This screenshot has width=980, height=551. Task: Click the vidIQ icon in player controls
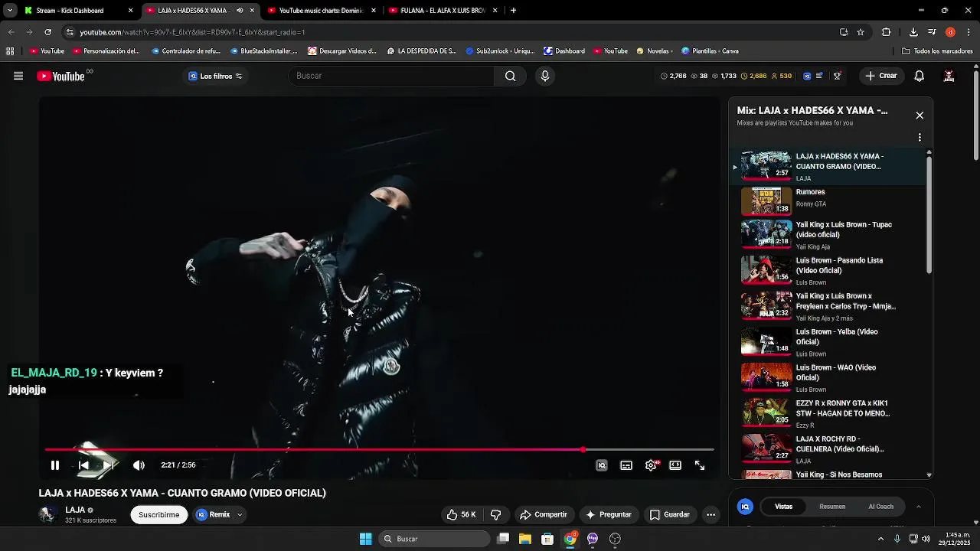pos(602,465)
